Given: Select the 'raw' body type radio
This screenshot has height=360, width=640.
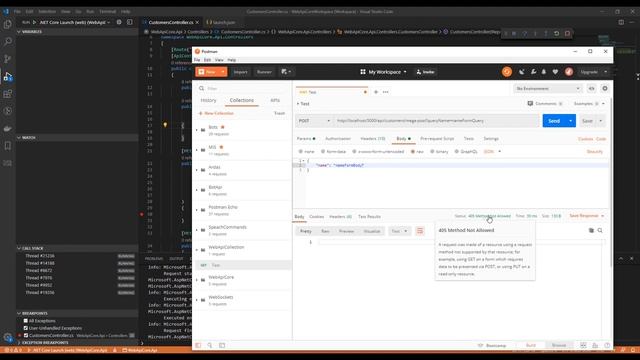Looking at the screenshot, I should (413, 151).
